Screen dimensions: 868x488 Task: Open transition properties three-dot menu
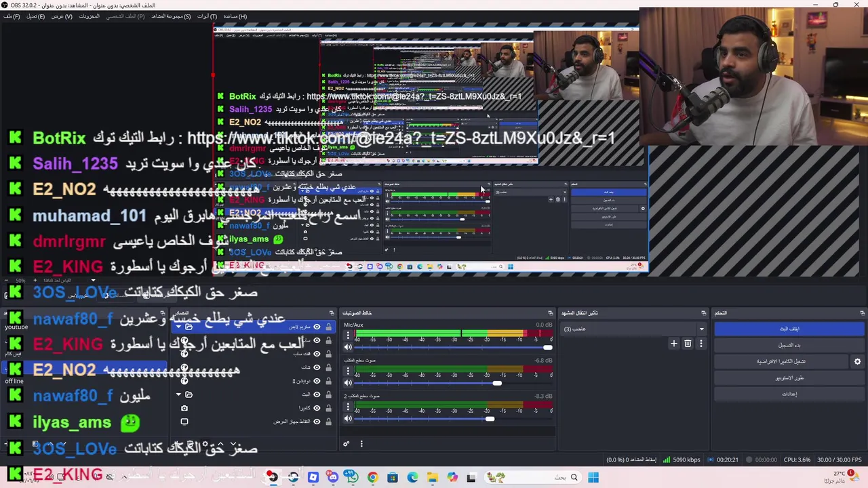tap(701, 344)
